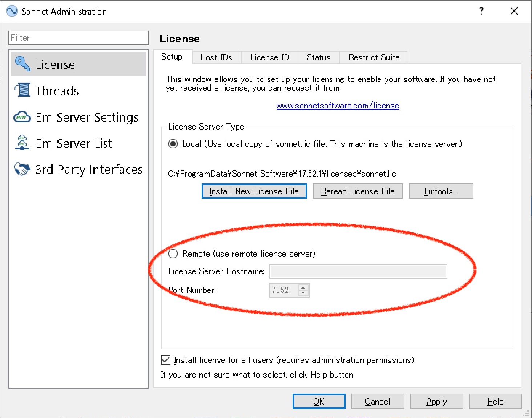The image size is (532, 418).
Task: Select the License key icon in sidebar
Action: [x=23, y=64]
